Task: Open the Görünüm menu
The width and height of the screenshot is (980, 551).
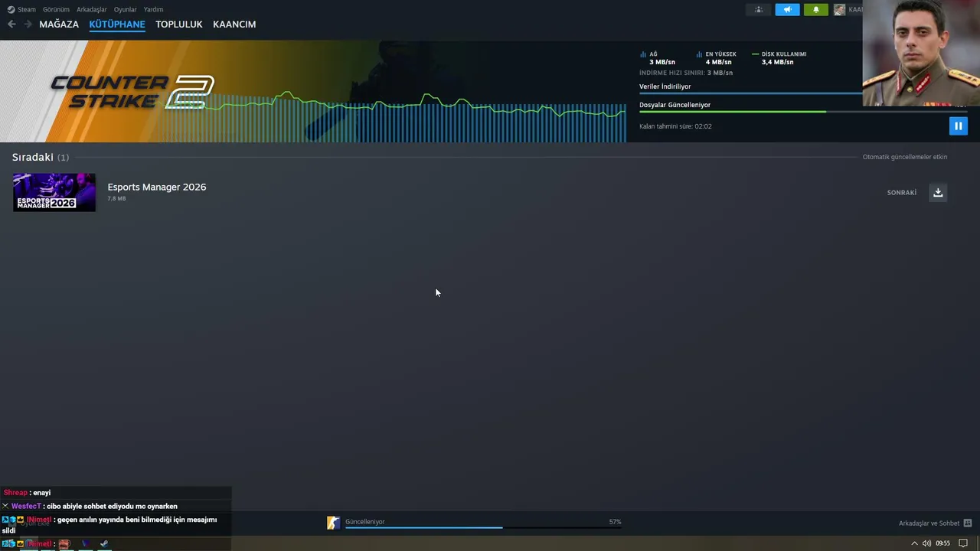Action: click(x=56, y=10)
